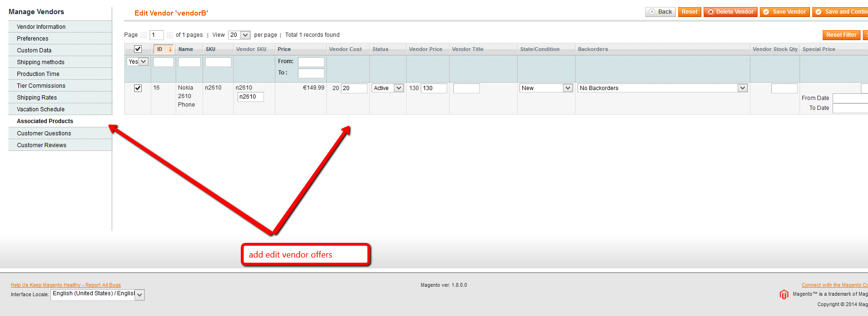This screenshot has height=316, width=868.
Task: Click the ID filter input field
Action: [163, 62]
